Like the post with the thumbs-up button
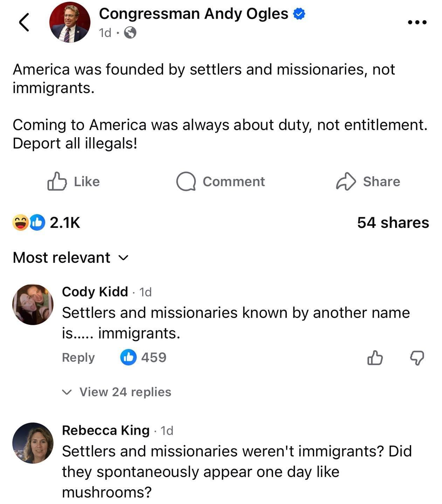This screenshot has width=442, height=504. tap(74, 181)
